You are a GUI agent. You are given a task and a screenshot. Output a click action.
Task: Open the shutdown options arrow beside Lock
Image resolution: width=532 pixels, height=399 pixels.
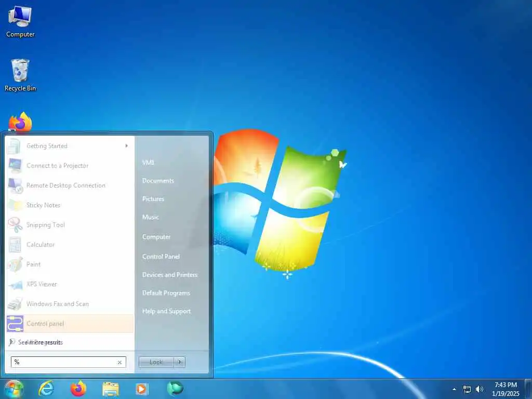pyautogui.click(x=179, y=362)
